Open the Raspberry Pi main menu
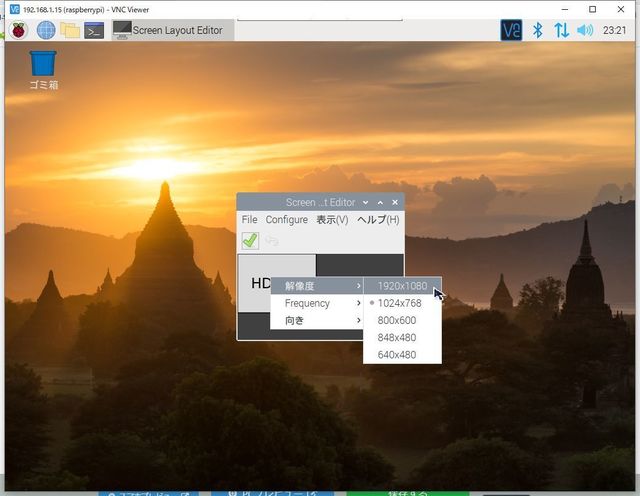Viewport: 640px width, 496px height. point(18,30)
